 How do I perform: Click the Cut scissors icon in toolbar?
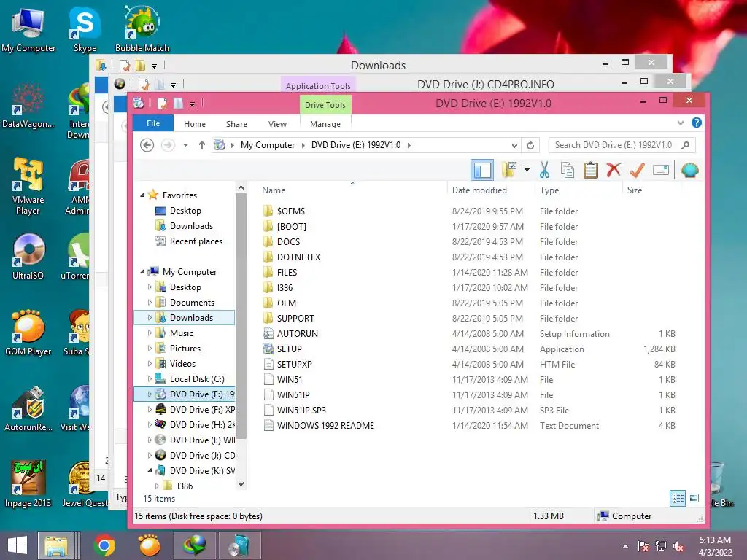coord(544,170)
